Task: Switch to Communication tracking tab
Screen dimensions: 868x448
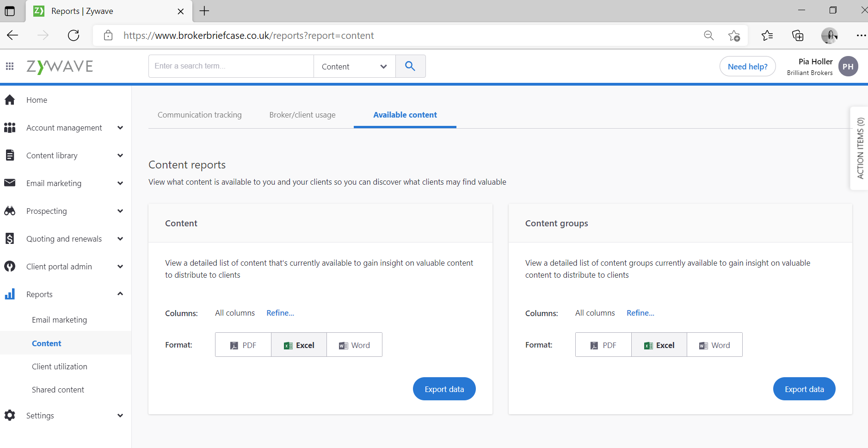Action: point(200,115)
